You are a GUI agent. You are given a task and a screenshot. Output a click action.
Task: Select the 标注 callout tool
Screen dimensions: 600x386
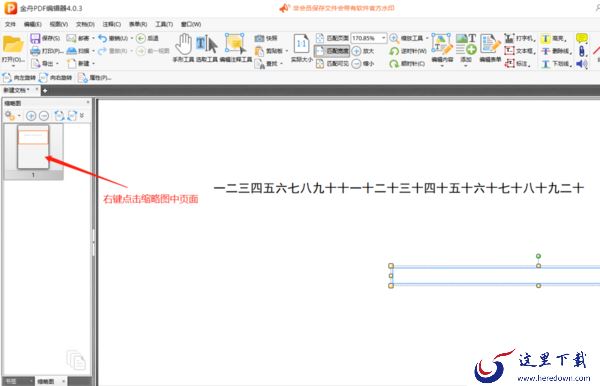517,64
